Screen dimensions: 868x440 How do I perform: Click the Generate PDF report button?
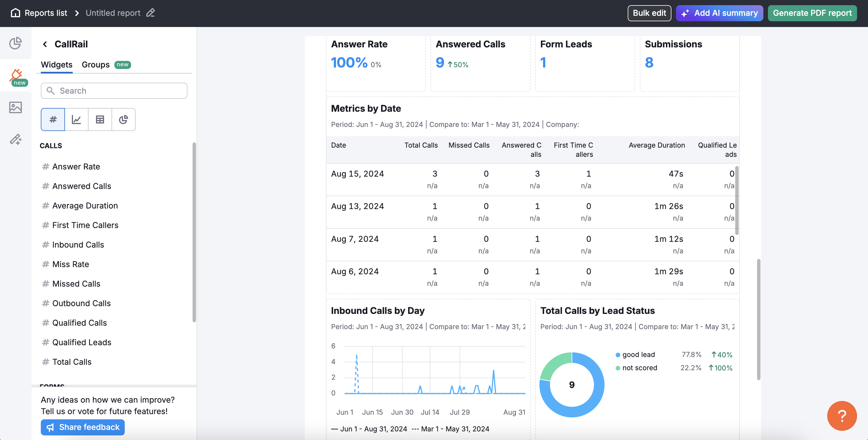point(812,13)
